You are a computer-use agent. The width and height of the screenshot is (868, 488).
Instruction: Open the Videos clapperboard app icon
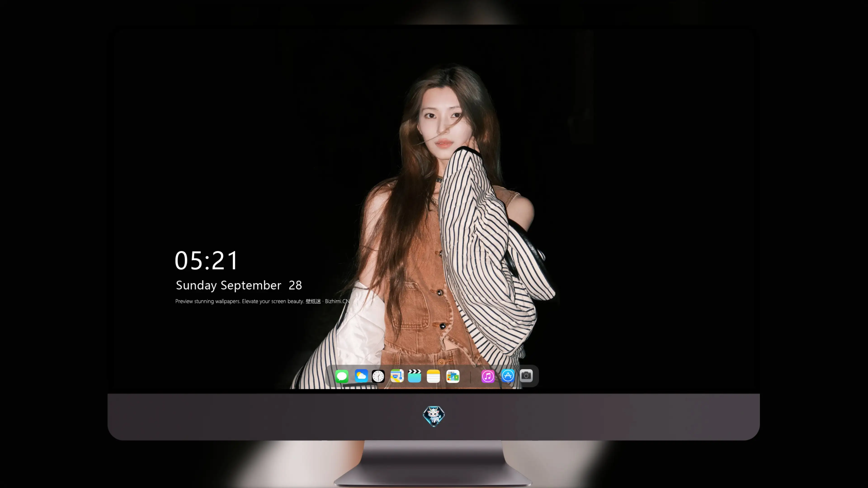coord(415,376)
